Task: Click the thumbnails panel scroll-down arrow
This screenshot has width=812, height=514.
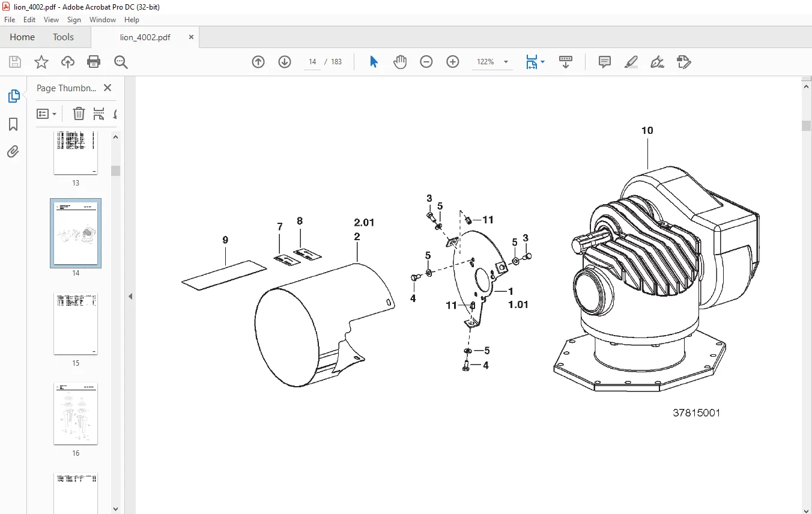Action: (x=116, y=510)
